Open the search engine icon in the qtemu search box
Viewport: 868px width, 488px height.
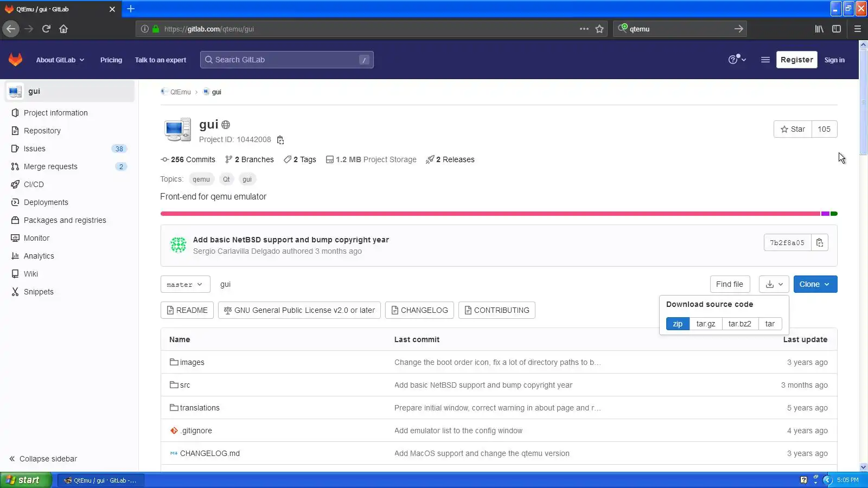click(623, 28)
